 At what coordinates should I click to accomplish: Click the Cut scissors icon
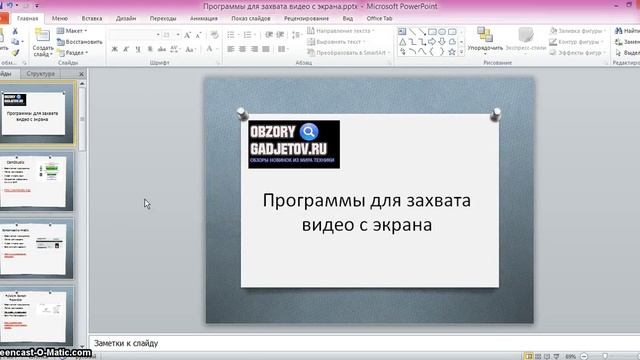pyautogui.click(x=15, y=31)
